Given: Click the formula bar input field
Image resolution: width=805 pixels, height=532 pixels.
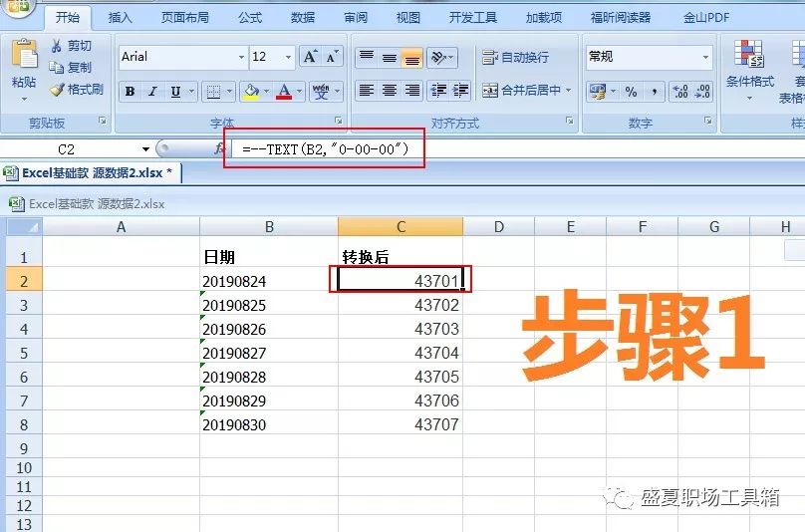Looking at the screenshot, I should pyautogui.click(x=516, y=149).
